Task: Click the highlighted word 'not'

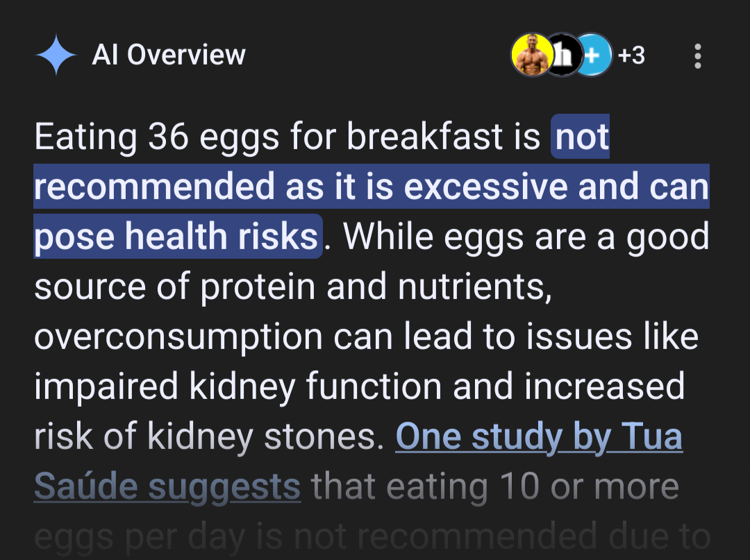Action: (582, 137)
